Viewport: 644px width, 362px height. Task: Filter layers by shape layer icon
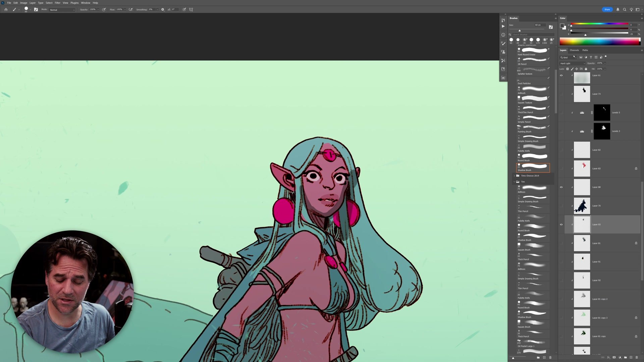point(596,57)
